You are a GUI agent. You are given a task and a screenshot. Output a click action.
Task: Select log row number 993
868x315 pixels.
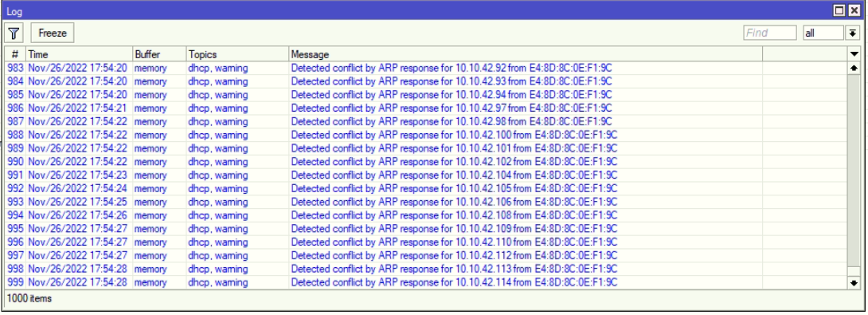(x=426, y=202)
